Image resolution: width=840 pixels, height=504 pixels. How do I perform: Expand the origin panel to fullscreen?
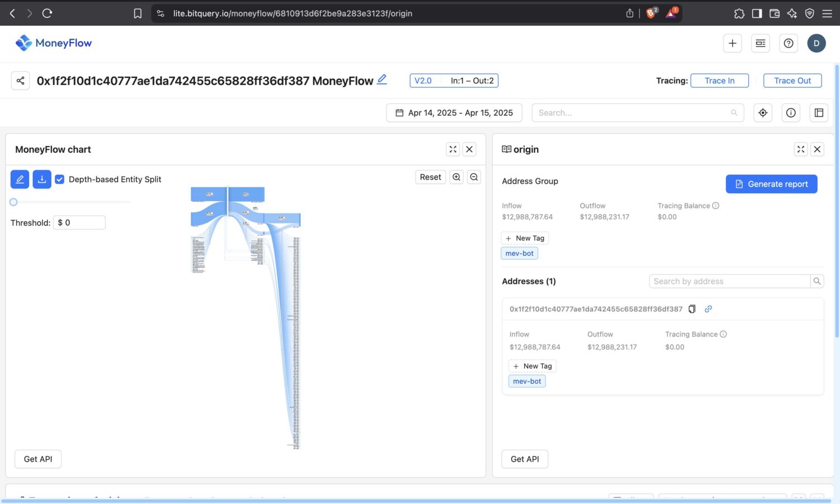click(x=801, y=149)
